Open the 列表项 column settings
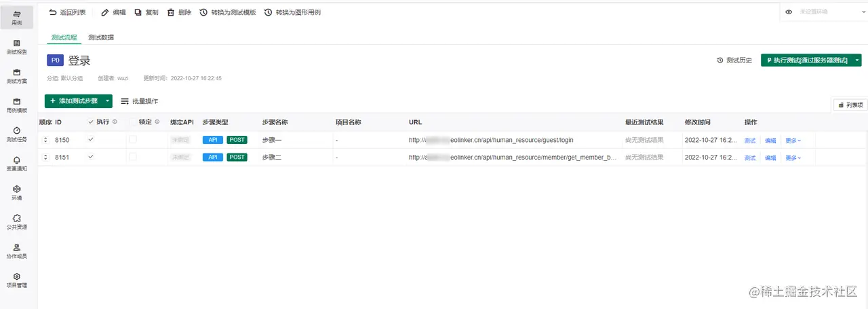Screen dimensions: 868x309 click(x=850, y=105)
